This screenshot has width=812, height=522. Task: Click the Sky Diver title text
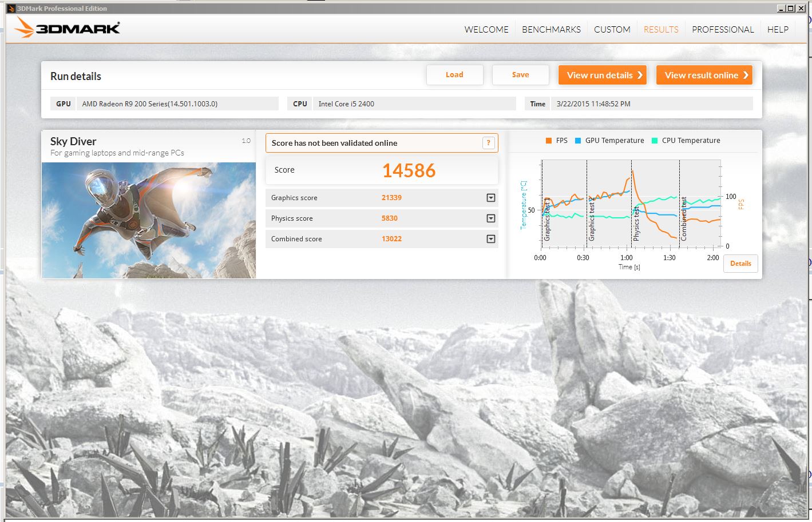[x=73, y=141]
